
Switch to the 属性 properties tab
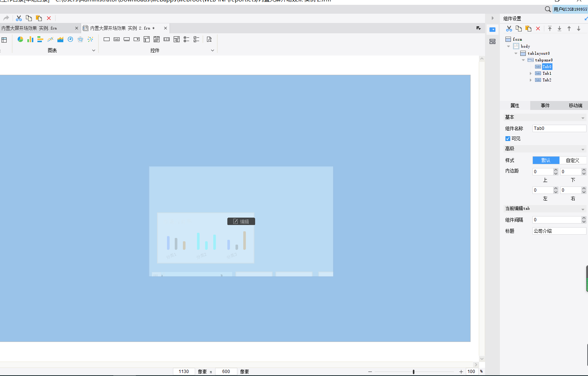click(515, 105)
